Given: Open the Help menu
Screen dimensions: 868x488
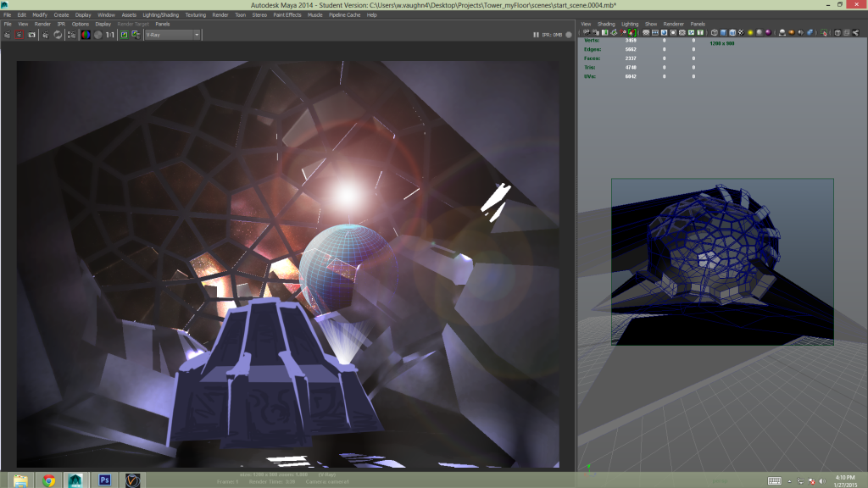Looking at the screenshot, I should point(372,15).
